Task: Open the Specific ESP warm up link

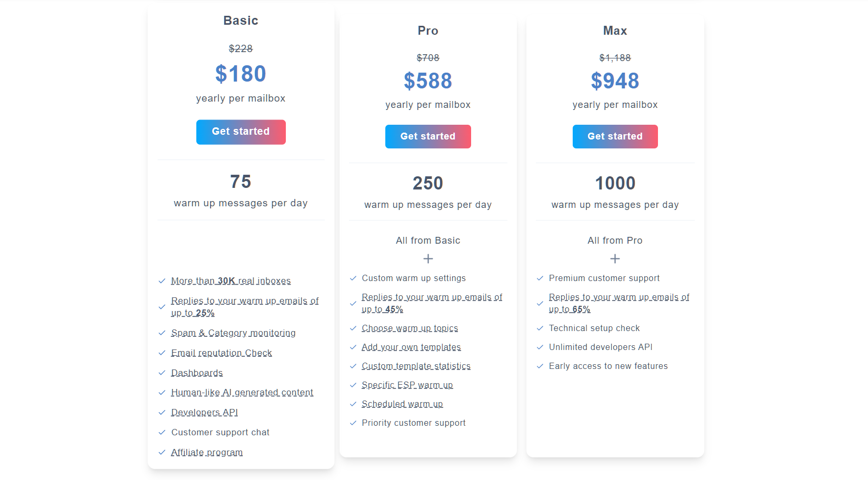Action: [x=407, y=385]
